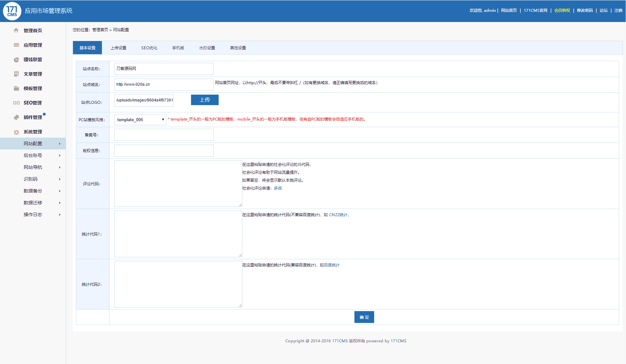
Task: Switch to the SEO优化 tab
Action: pos(149,48)
